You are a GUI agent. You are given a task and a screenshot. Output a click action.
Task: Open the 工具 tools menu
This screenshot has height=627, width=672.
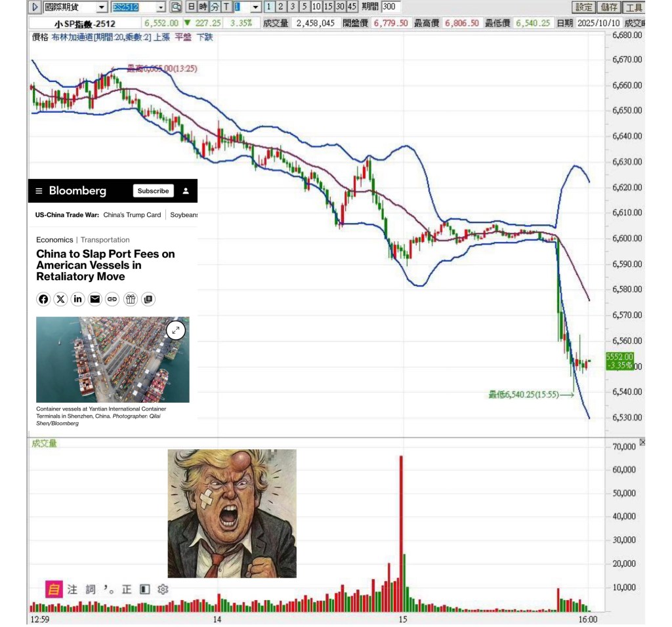633,7
